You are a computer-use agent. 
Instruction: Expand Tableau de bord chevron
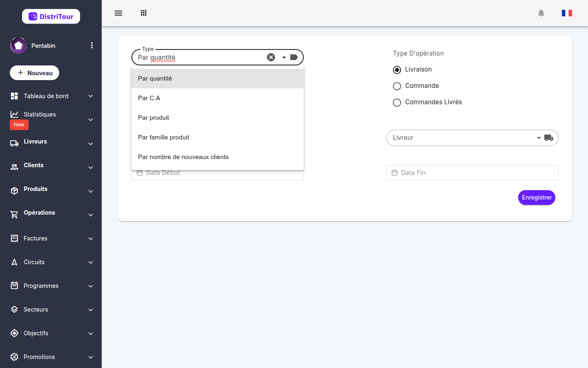(91, 96)
